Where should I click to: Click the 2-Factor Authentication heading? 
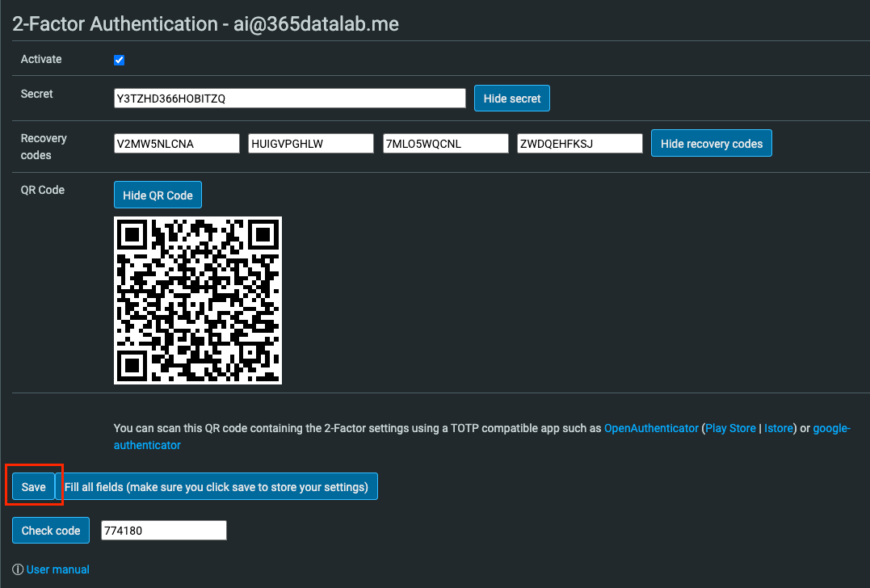tap(205, 24)
